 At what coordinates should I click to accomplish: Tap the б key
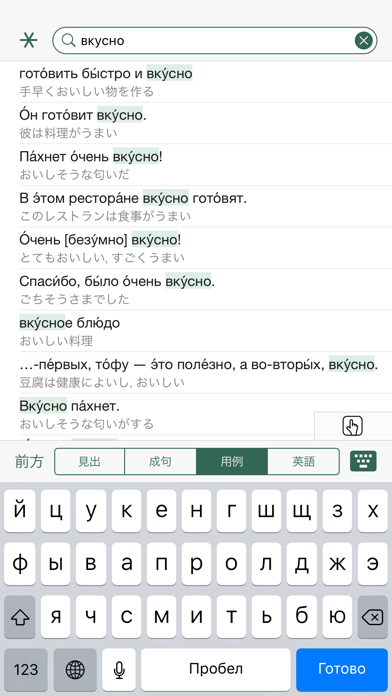coord(302,617)
